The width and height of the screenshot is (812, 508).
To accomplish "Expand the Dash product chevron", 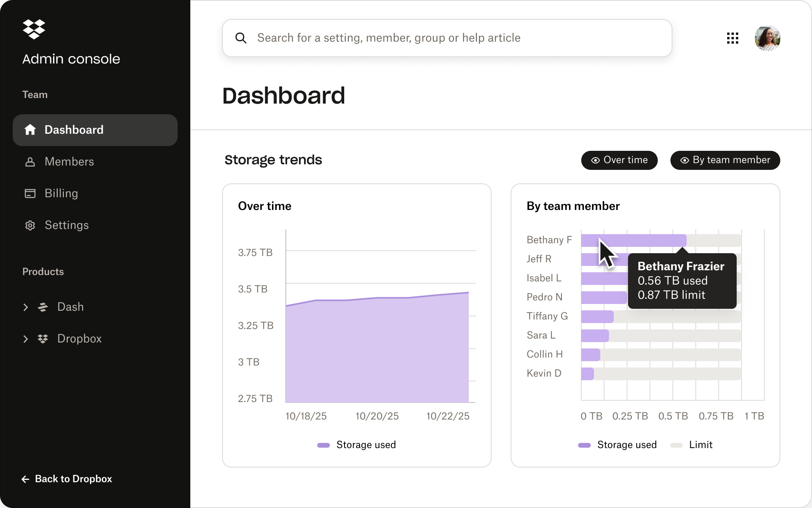I will coord(26,307).
